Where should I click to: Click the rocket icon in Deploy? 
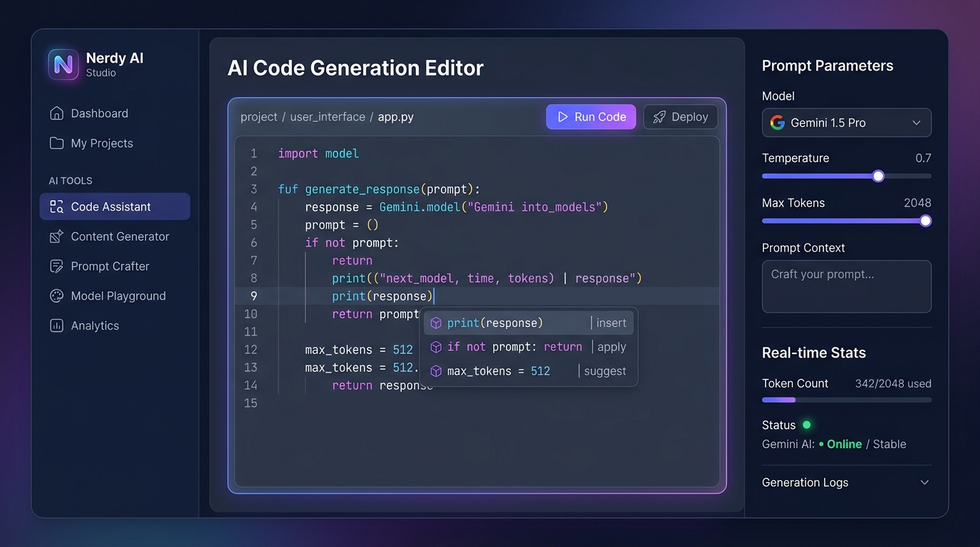[x=660, y=117]
